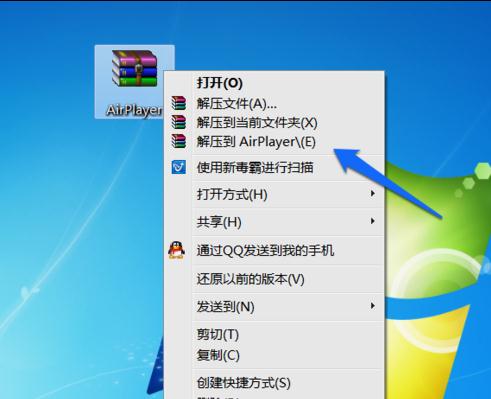491x399 pixels.
Task: Click the QQ penguin icon
Action: coord(176,250)
